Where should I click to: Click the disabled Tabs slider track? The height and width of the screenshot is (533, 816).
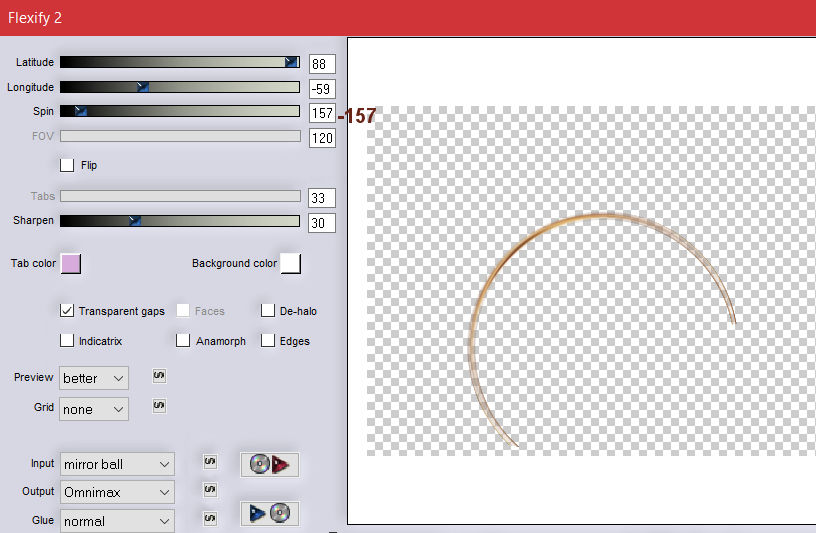180,196
